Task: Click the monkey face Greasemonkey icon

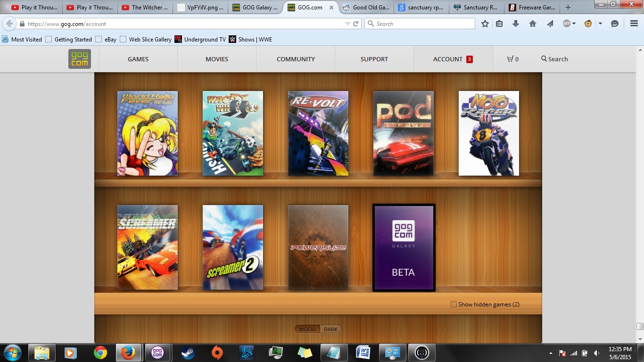Action: (x=588, y=24)
